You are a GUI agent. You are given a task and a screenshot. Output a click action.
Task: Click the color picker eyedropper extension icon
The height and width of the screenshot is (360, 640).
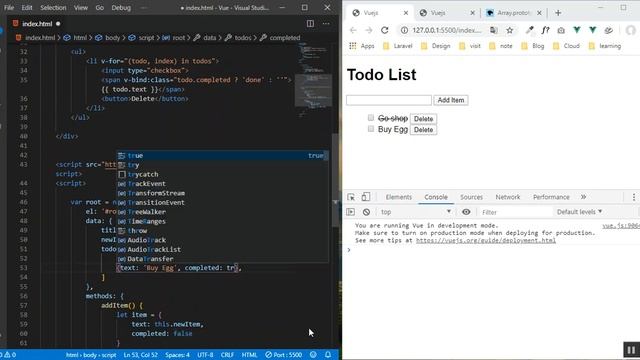529,30
